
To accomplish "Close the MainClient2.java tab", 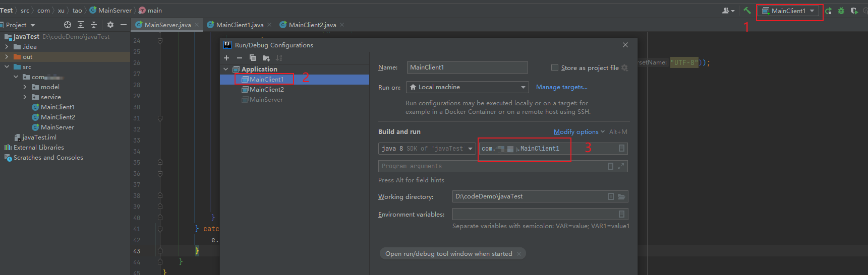I will pyautogui.click(x=342, y=25).
